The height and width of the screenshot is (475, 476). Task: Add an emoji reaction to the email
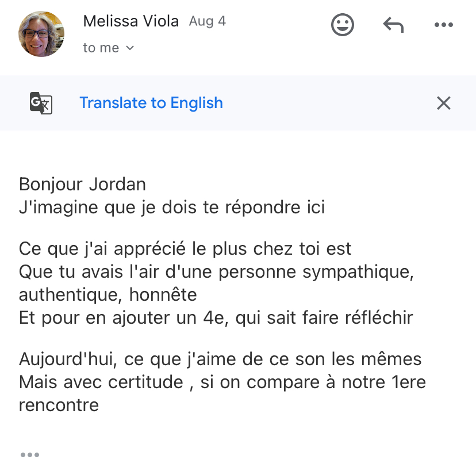[343, 25]
